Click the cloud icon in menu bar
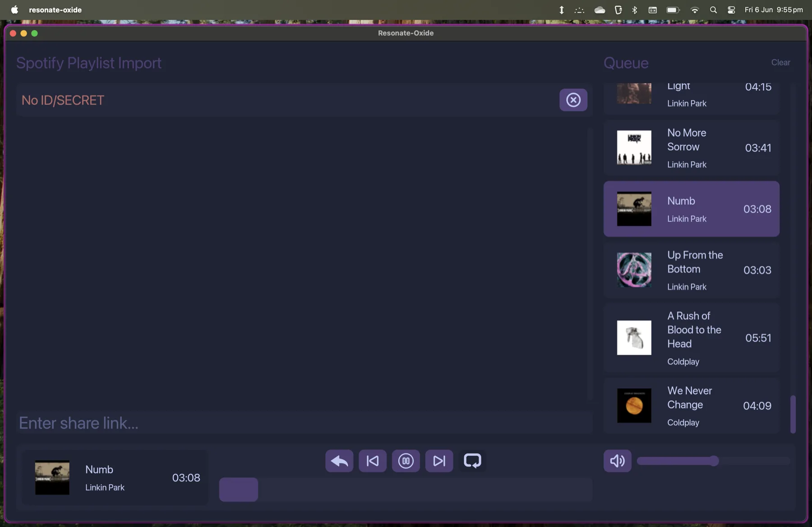The width and height of the screenshot is (812, 527). click(600, 9)
